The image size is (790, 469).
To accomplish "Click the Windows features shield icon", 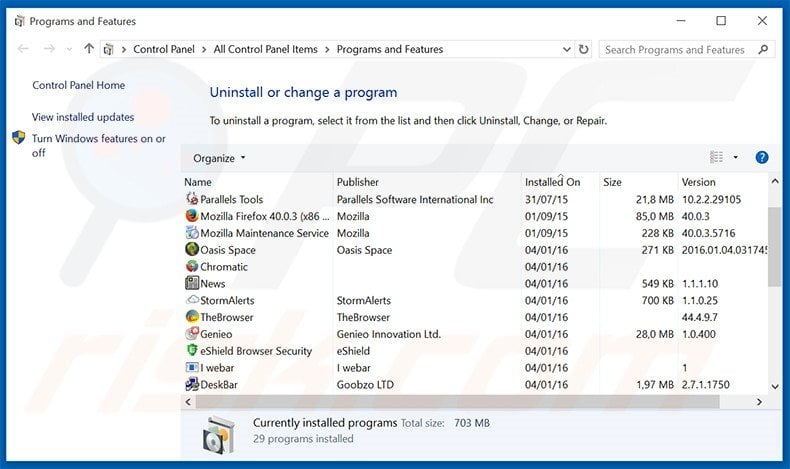I will point(19,138).
